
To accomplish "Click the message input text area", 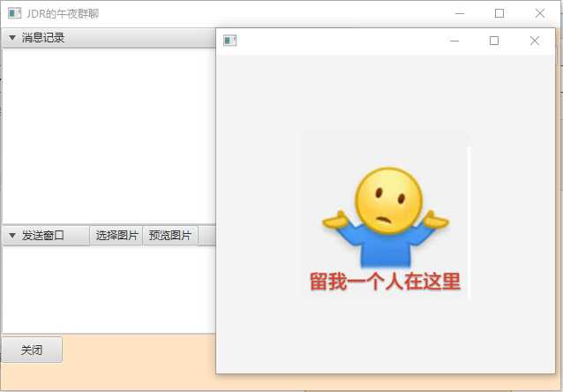I will (x=109, y=290).
